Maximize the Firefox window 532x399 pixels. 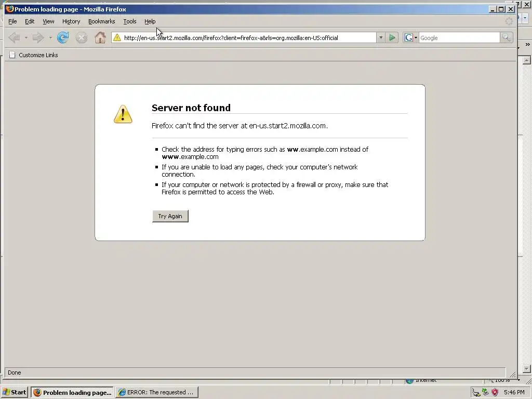point(501,9)
